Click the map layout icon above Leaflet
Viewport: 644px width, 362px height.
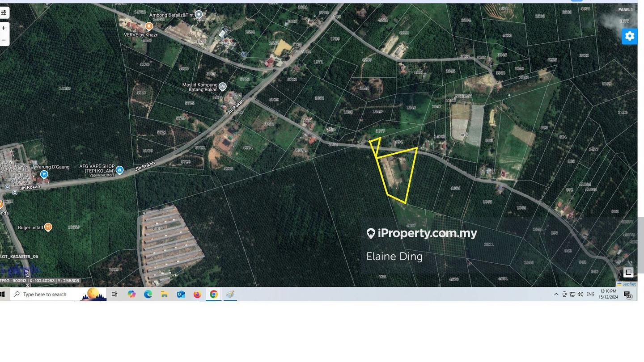tap(628, 272)
